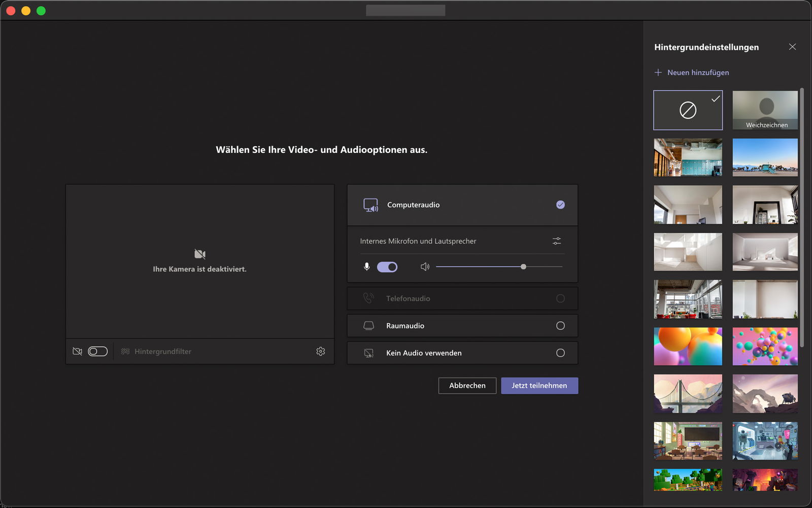Adjust the speaker volume slider

523,266
